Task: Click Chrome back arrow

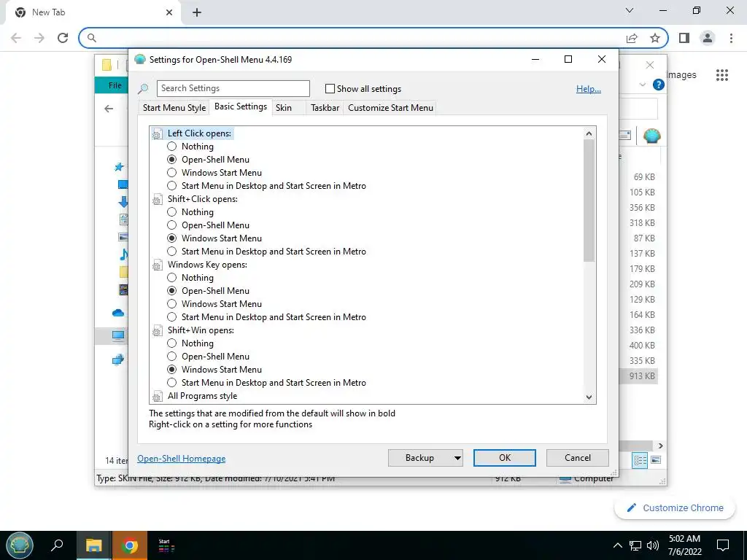Action: (x=16, y=38)
